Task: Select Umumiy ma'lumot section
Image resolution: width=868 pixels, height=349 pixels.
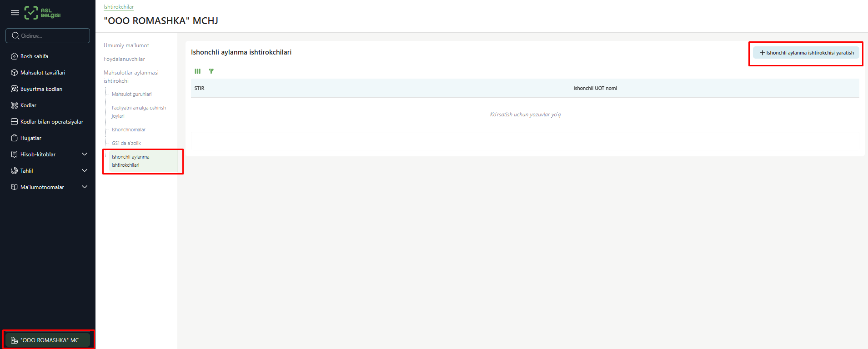Action: pos(126,45)
